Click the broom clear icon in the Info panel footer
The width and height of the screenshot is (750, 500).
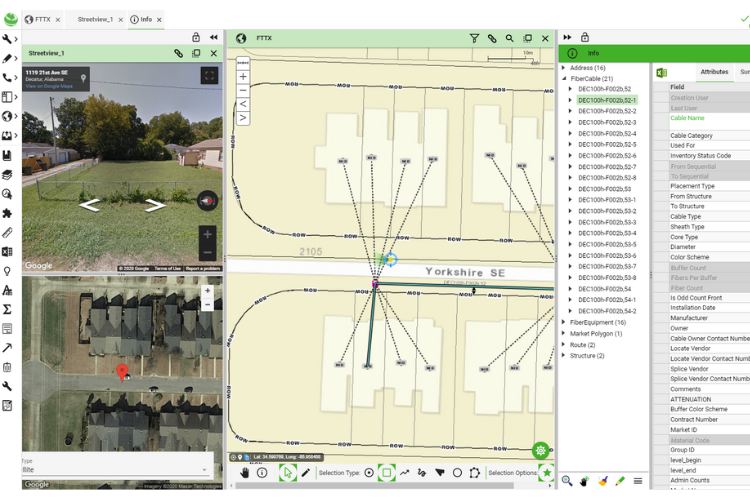click(x=602, y=481)
